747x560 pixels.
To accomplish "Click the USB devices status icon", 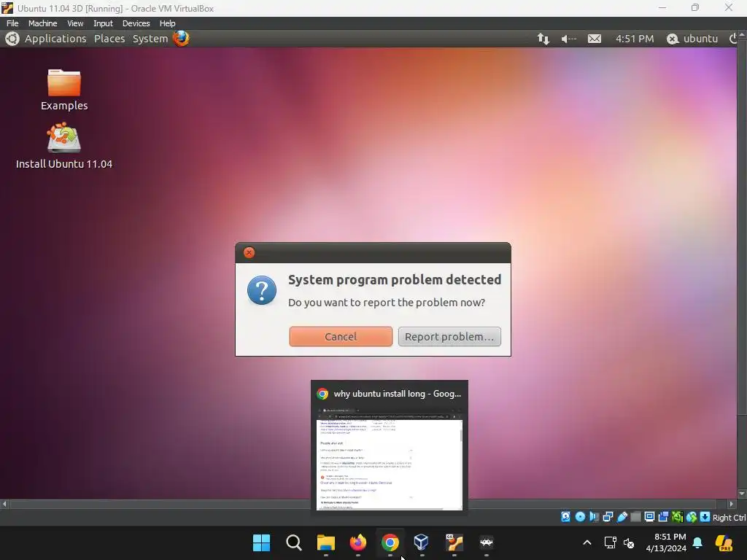I will (622, 517).
